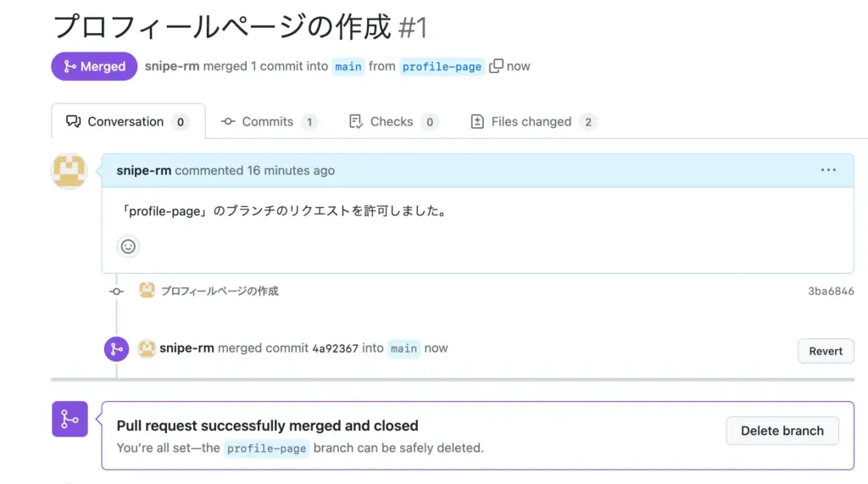The height and width of the screenshot is (484, 868).
Task: Open the Commits tab
Action: 268,122
